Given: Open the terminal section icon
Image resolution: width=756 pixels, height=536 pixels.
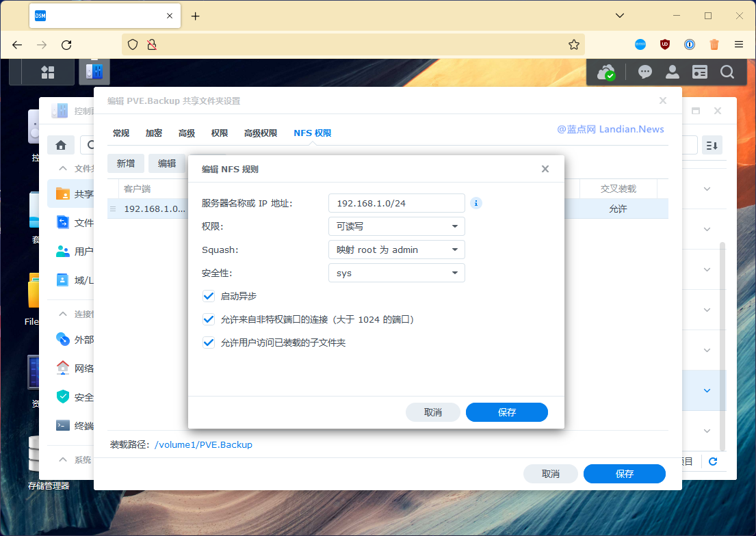Looking at the screenshot, I should point(62,425).
